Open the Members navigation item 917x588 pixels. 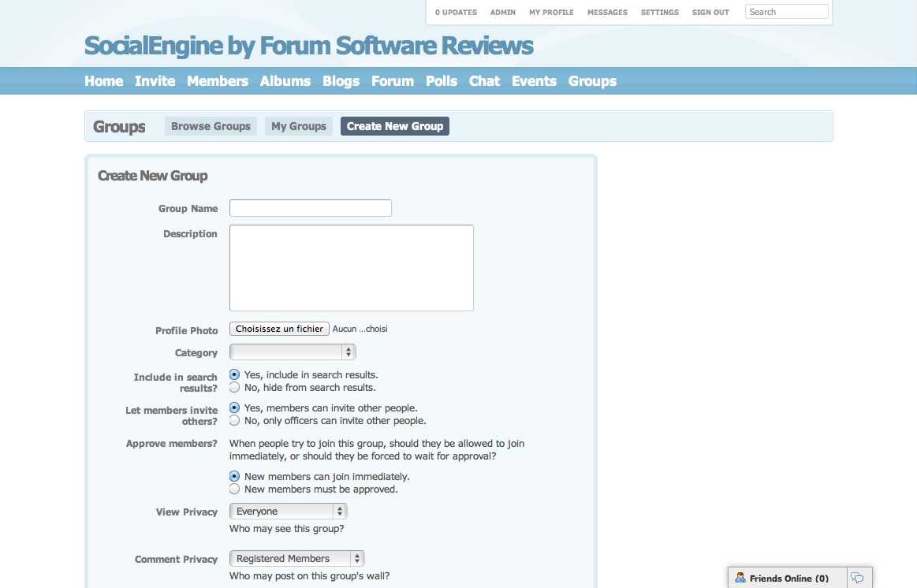click(x=218, y=81)
